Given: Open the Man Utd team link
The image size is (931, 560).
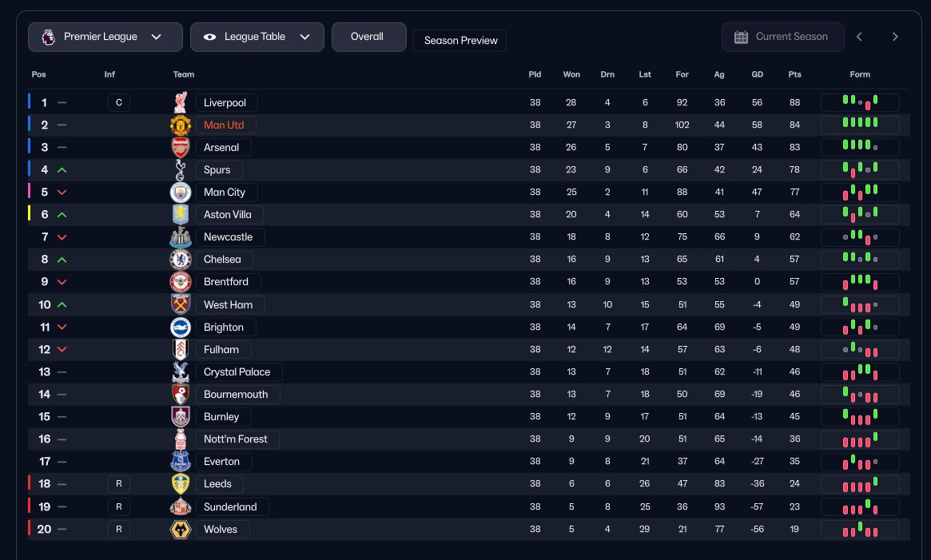Looking at the screenshot, I should pos(224,125).
